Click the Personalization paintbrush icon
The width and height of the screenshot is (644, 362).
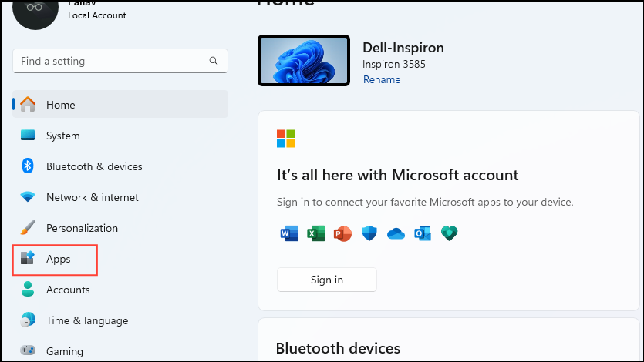click(x=28, y=227)
